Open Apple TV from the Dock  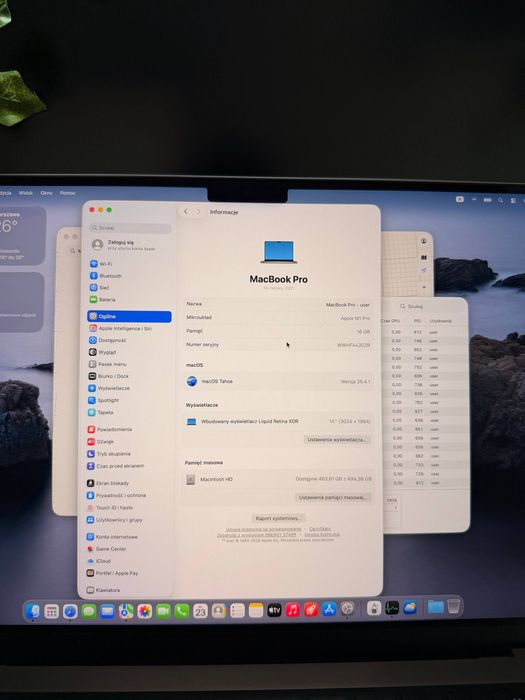click(x=274, y=610)
